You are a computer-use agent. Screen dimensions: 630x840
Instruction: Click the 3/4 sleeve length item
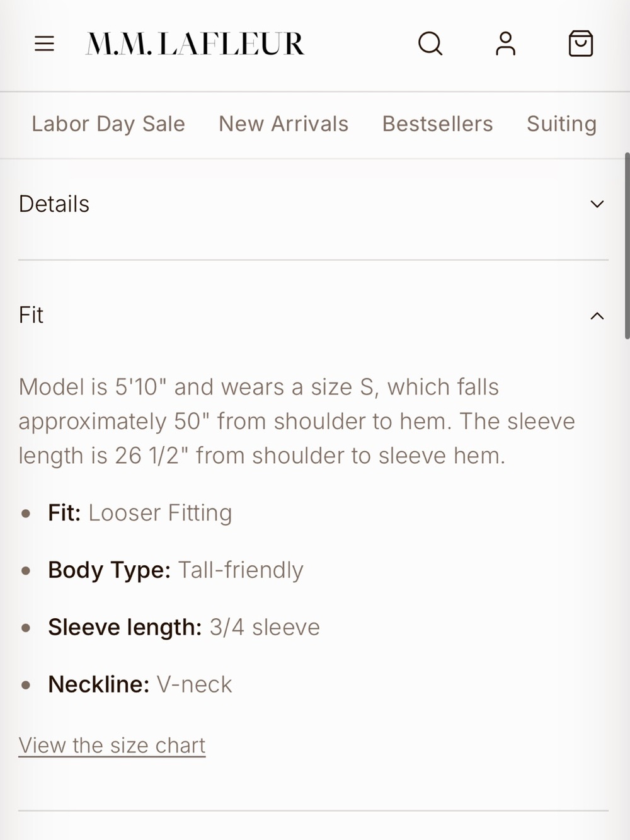(x=184, y=628)
